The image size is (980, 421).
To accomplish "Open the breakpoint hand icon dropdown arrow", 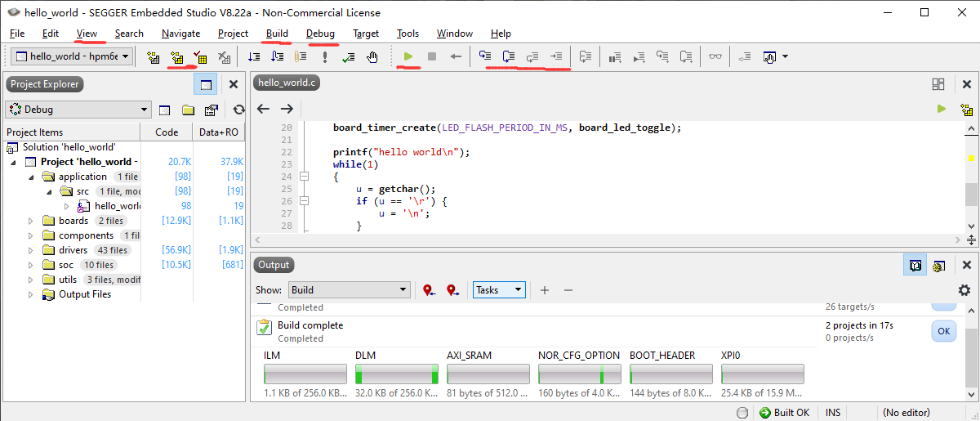I will tap(785, 56).
